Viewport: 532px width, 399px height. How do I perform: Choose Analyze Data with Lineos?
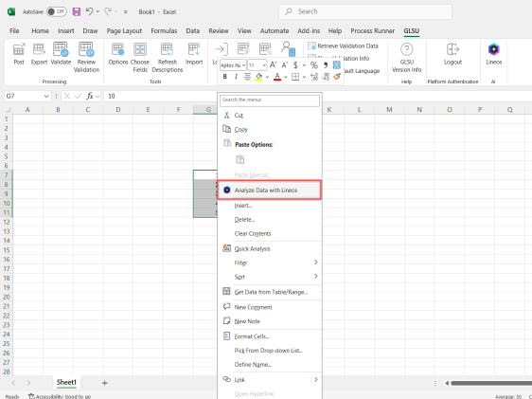click(x=269, y=190)
